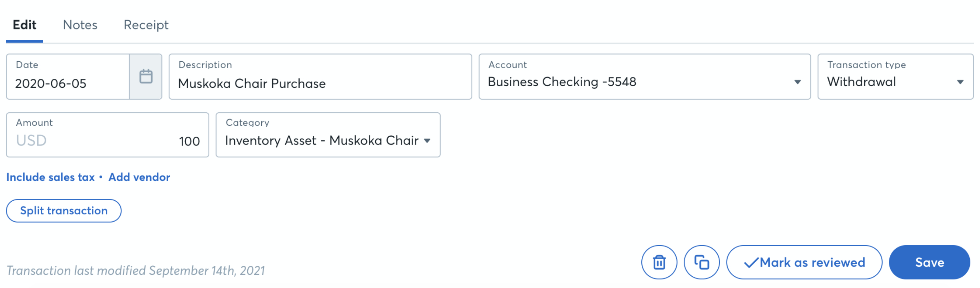Click the Add vendor link

[x=139, y=177]
